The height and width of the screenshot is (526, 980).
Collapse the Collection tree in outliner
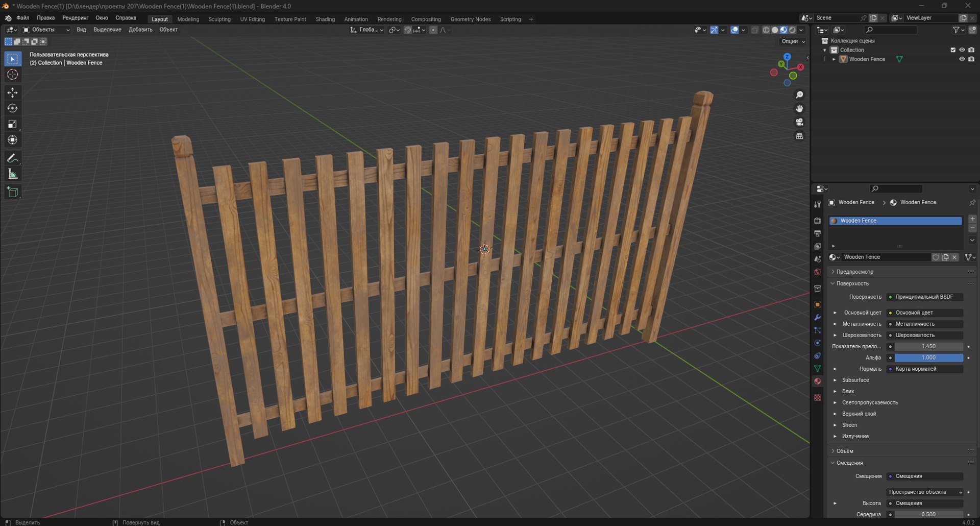[x=825, y=50]
